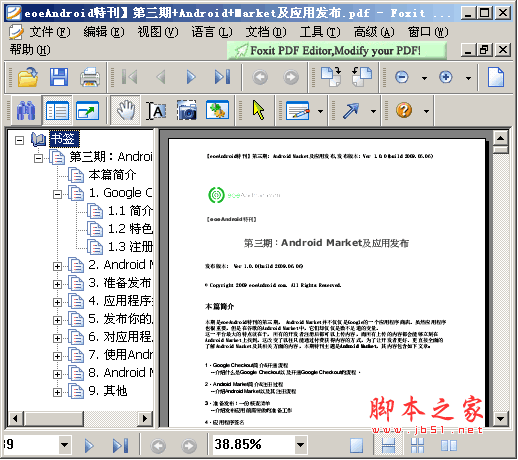518x460 pixels.
Task: Click the Foxit PDF Editor banner ad
Action: coord(337,51)
